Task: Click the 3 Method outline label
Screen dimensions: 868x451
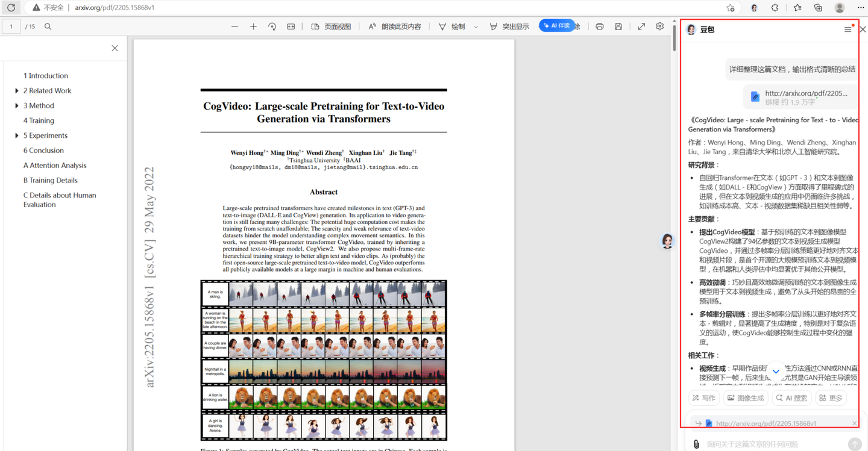Action: [39, 106]
